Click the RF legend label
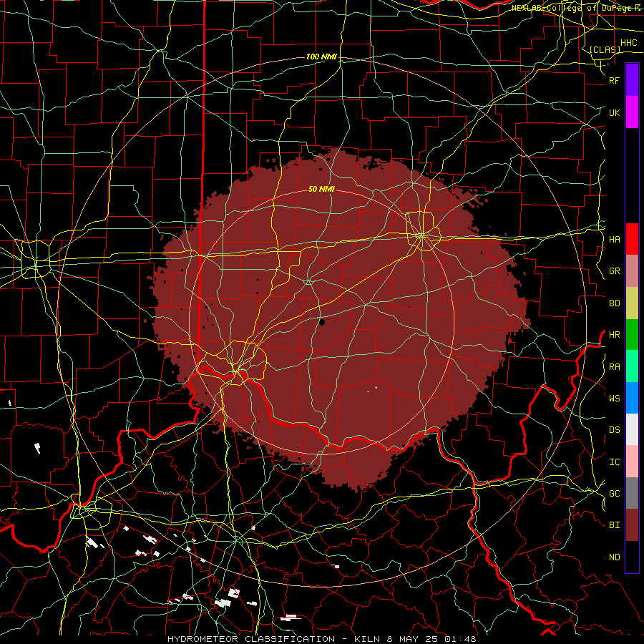644x644 pixels. (614, 81)
